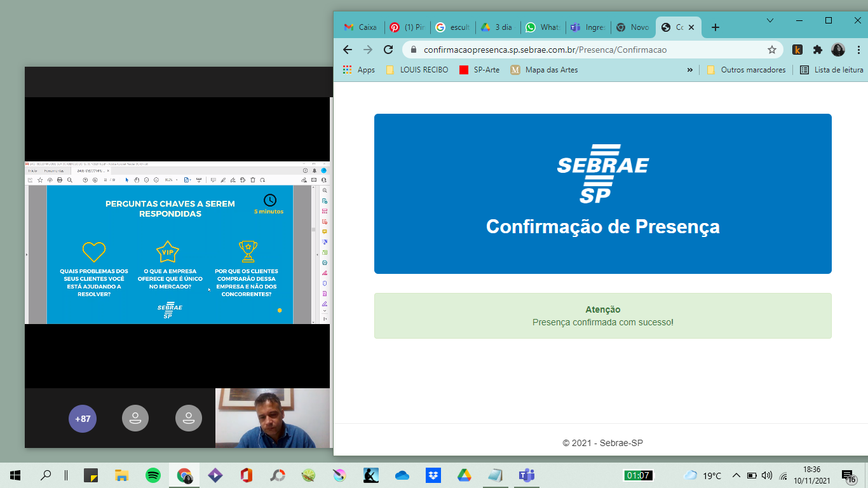Open the Chrome profile avatar
Screen dimensions: 868x488
[x=838, y=50]
